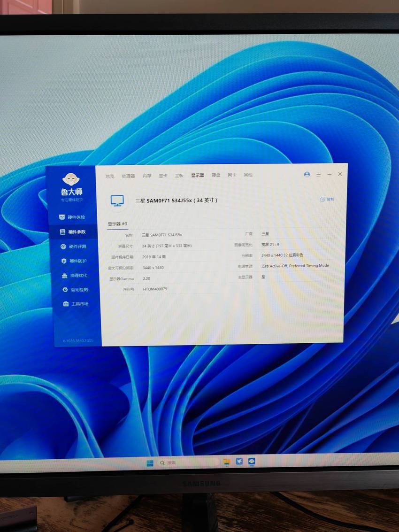This screenshot has height=532, width=399.
Task: Click the screen size value 34 英寸
Action: pyautogui.click(x=167, y=246)
